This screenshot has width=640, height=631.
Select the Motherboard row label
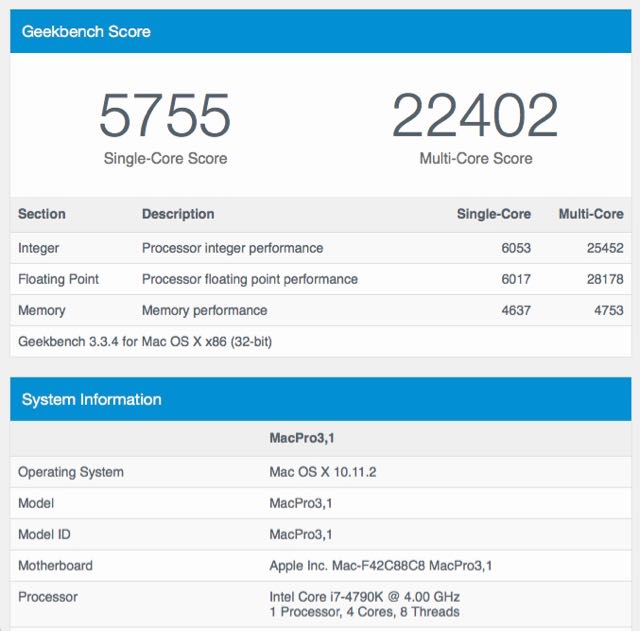[55, 566]
